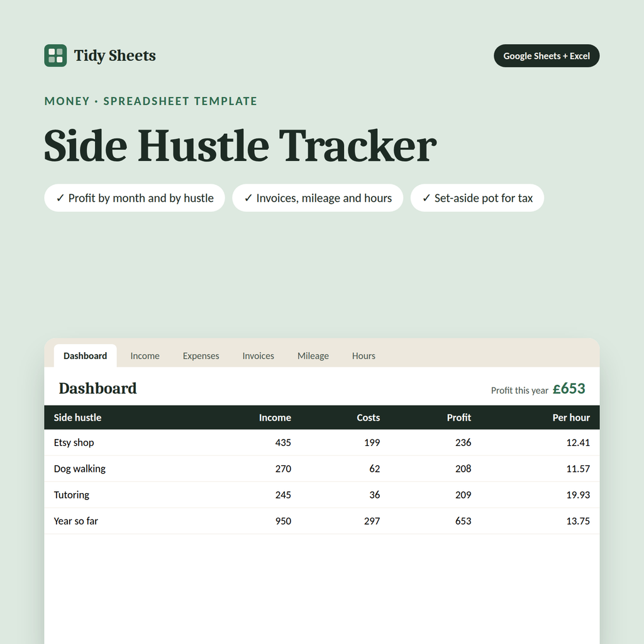Viewport: 644px width, 644px height.
Task: Click Etsy shop per hour cell 12.41
Action: click(578, 443)
